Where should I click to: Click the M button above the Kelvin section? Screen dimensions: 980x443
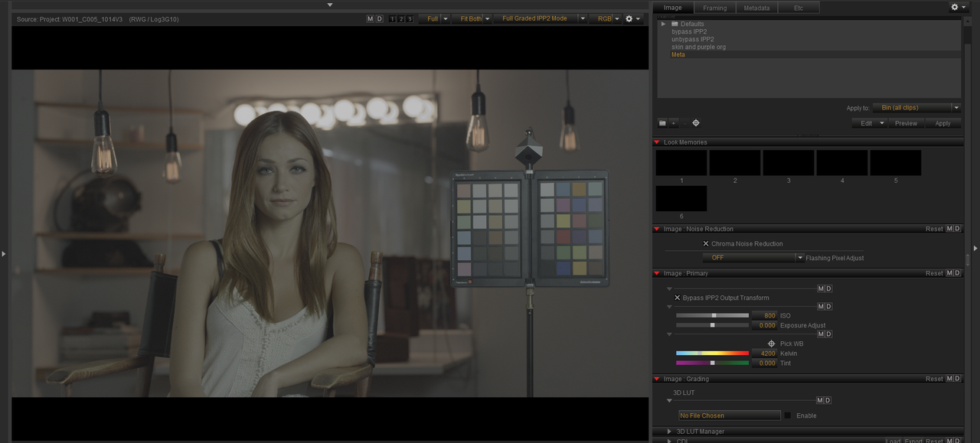821,334
